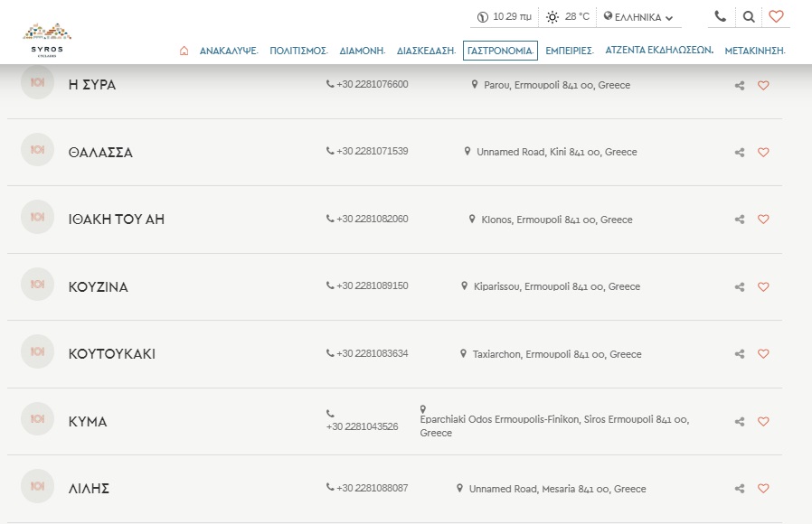Click the phone icon in top header
Viewport: 812px width, 524px height.
tap(720, 16)
